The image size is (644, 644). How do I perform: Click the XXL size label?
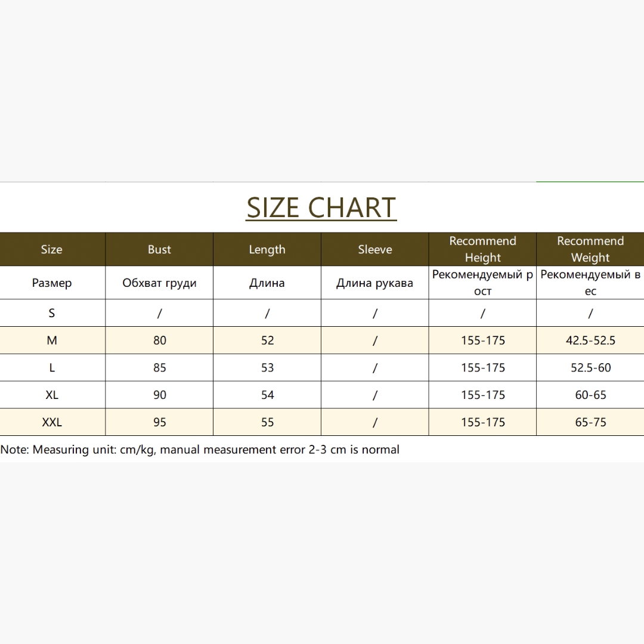(52, 422)
